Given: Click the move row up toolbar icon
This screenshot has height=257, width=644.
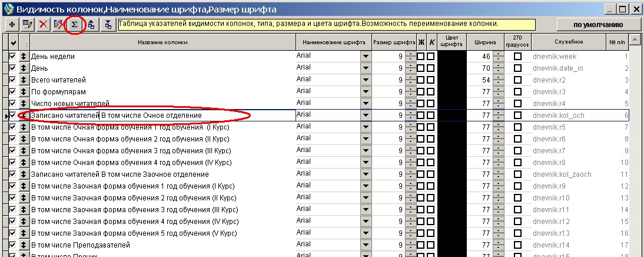Looking at the screenshot, I should click(x=91, y=25).
